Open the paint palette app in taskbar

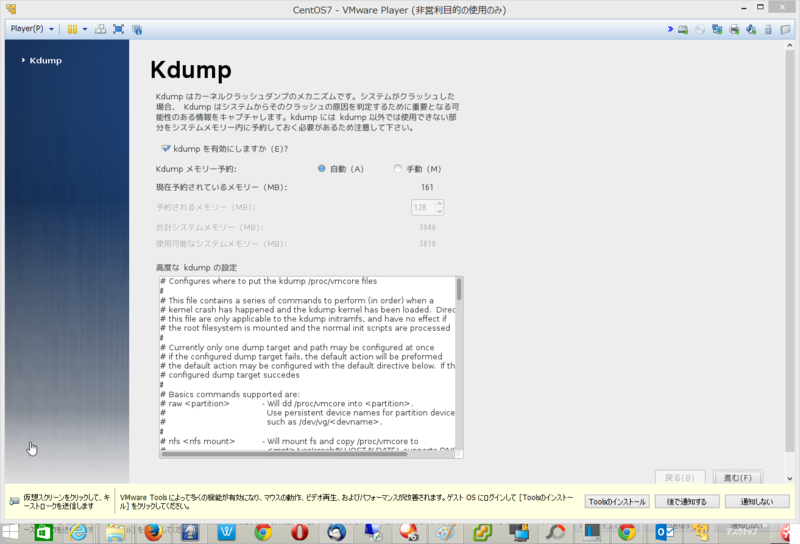pos(445,532)
